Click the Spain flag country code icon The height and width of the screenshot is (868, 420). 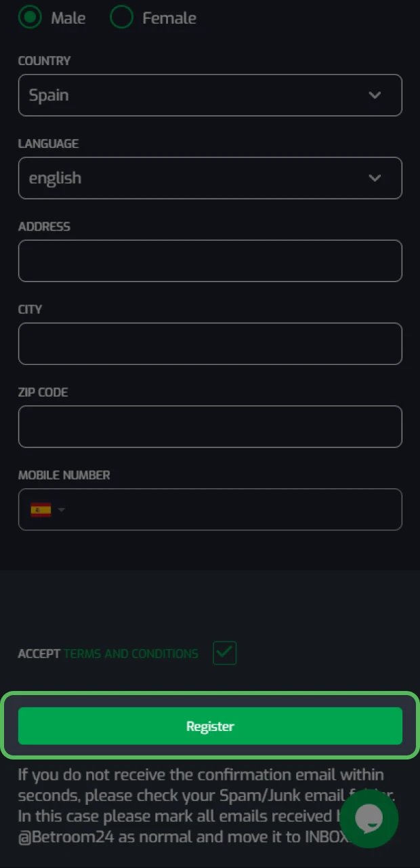coord(39,509)
